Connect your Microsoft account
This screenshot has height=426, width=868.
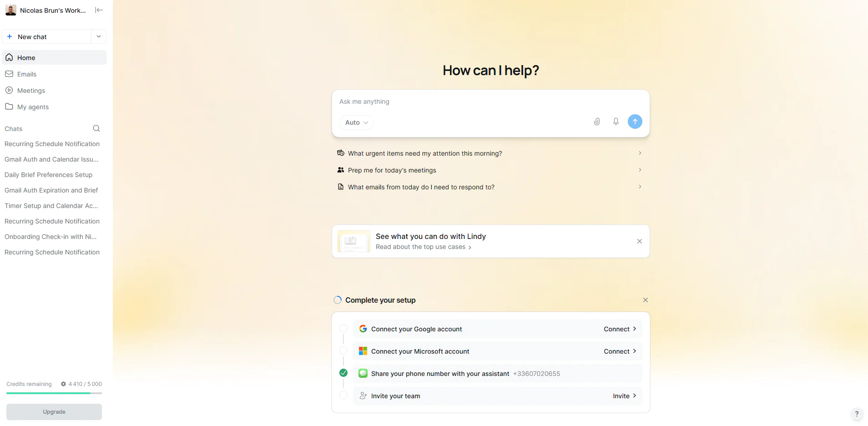click(x=620, y=351)
